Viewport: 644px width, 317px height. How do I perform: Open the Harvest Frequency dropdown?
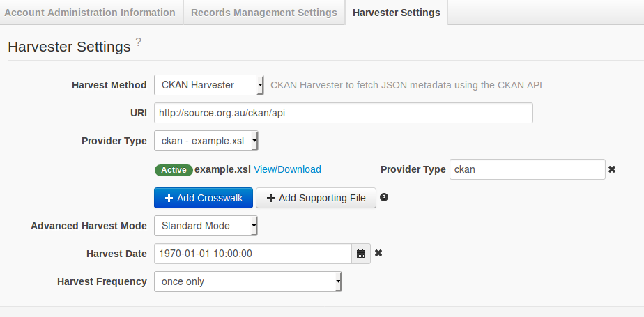pyautogui.click(x=247, y=281)
